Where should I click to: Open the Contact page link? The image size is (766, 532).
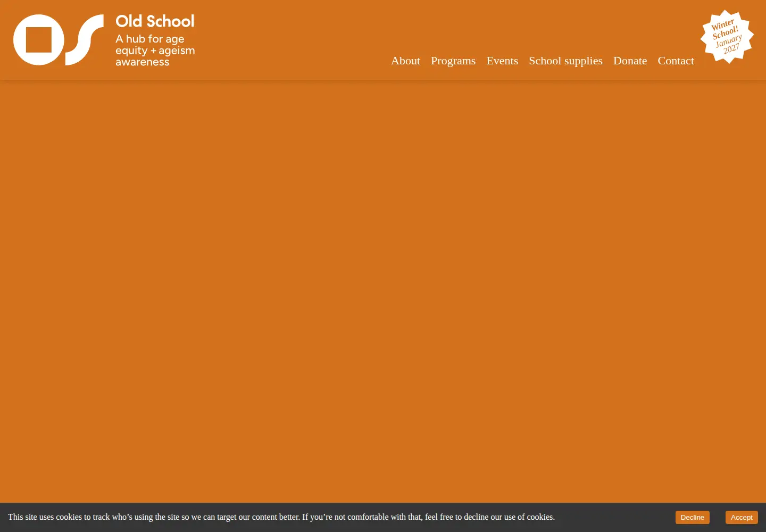coord(676,61)
